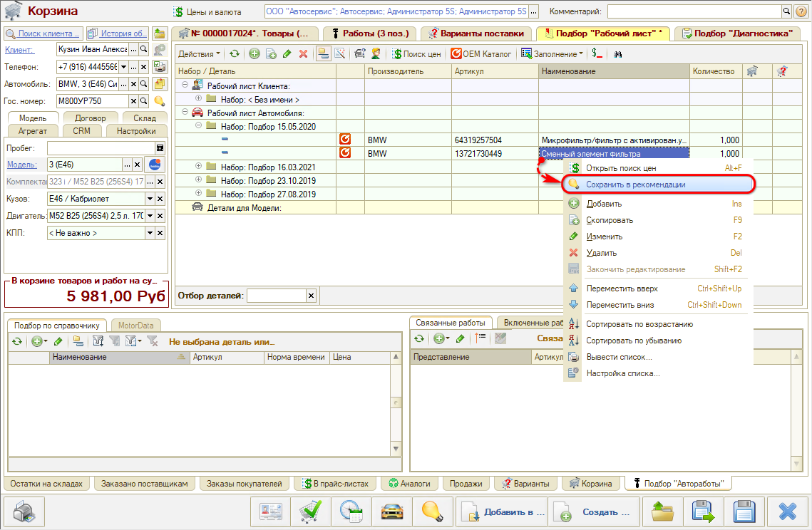
Task: Click the refresh icon in the Подбор по справочнику toolbar
Action: (17, 341)
